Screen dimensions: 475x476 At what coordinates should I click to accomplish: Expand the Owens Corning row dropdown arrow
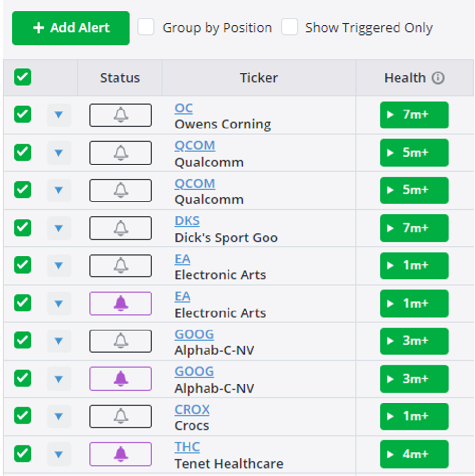58,115
